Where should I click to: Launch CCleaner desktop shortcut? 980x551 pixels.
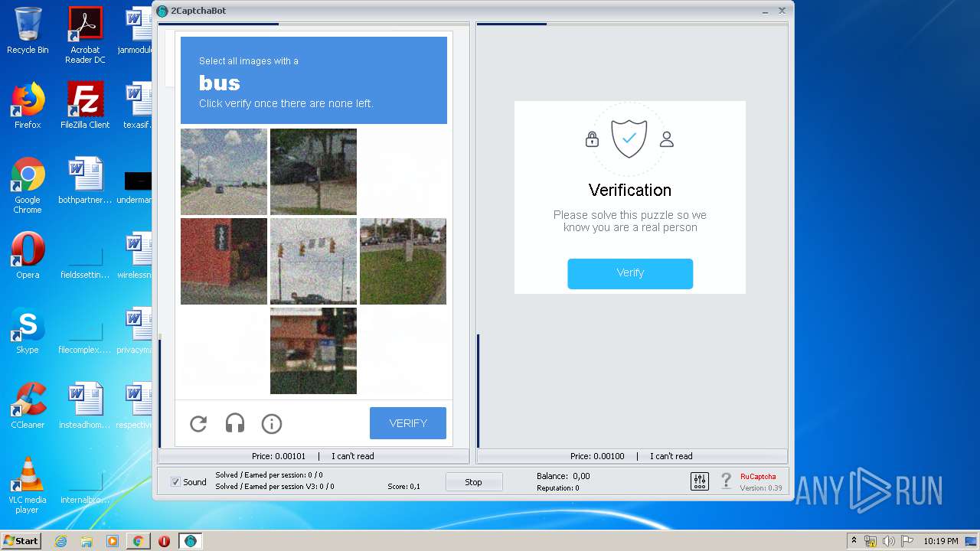28,406
